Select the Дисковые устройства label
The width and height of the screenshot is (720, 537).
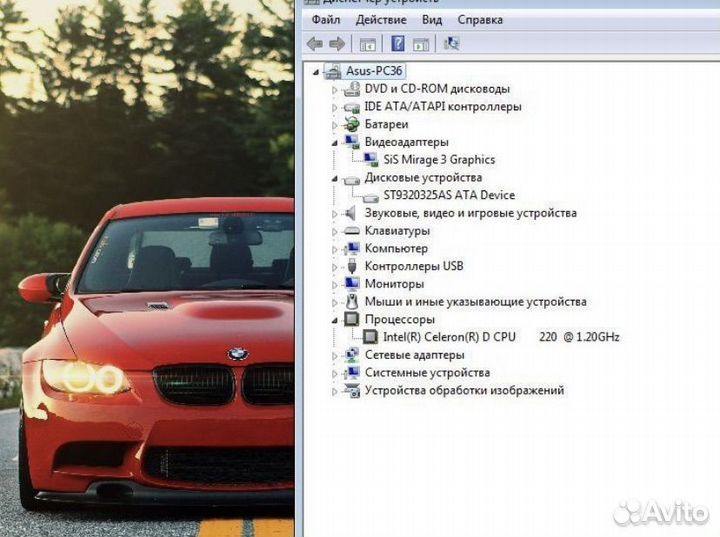click(x=423, y=178)
